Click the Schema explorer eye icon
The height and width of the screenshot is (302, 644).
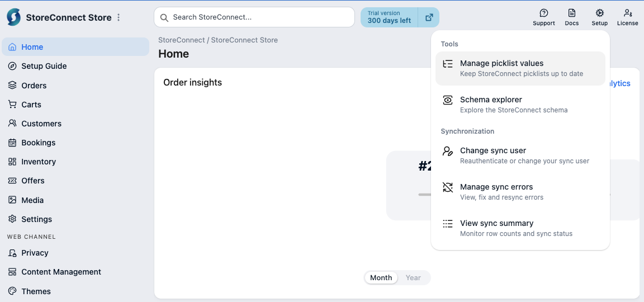pyautogui.click(x=448, y=100)
